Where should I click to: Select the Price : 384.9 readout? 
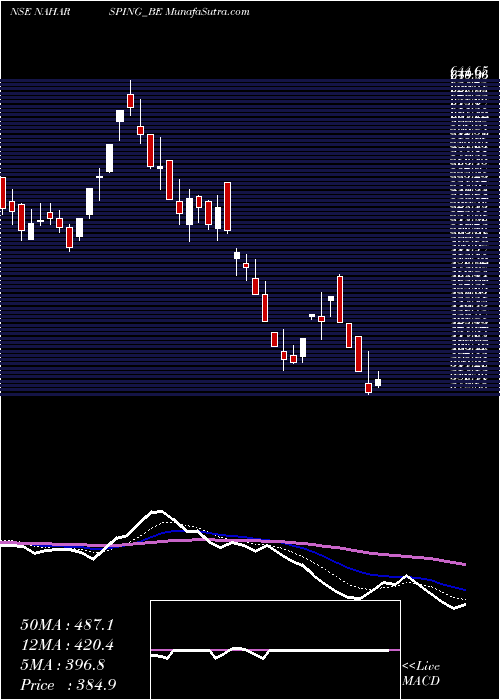[x=68, y=685]
